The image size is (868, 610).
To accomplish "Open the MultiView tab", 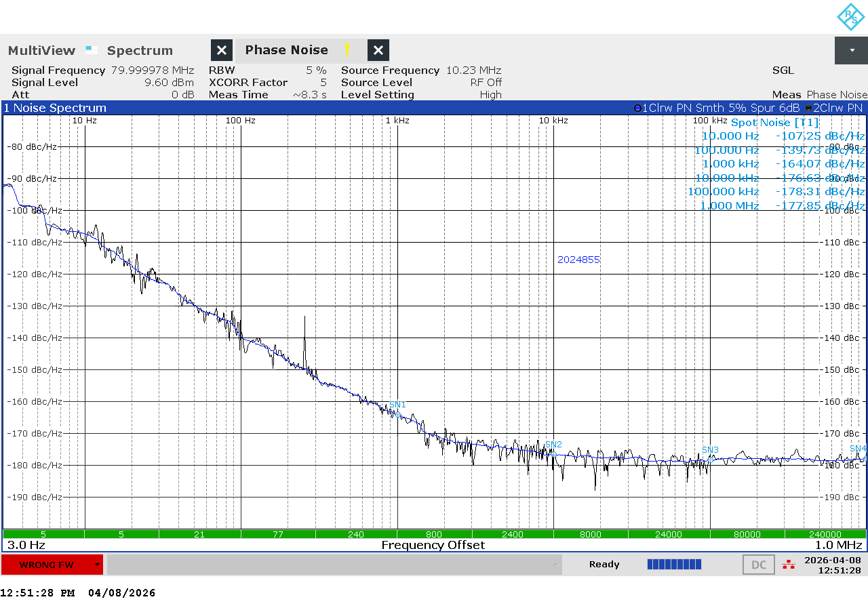I will pos(41,51).
